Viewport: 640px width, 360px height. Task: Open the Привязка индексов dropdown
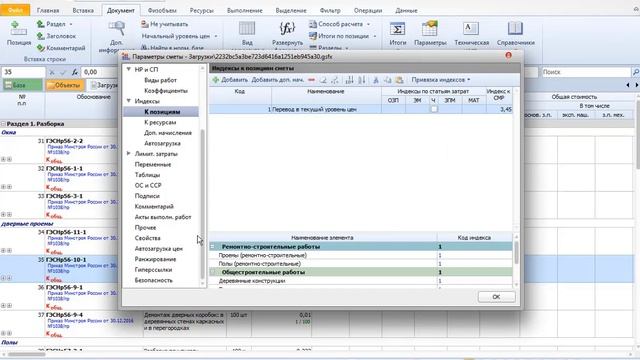point(440,80)
